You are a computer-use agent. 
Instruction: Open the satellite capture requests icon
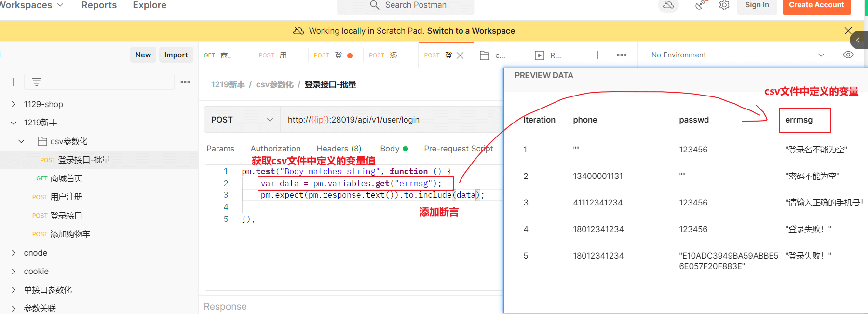tap(701, 5)
